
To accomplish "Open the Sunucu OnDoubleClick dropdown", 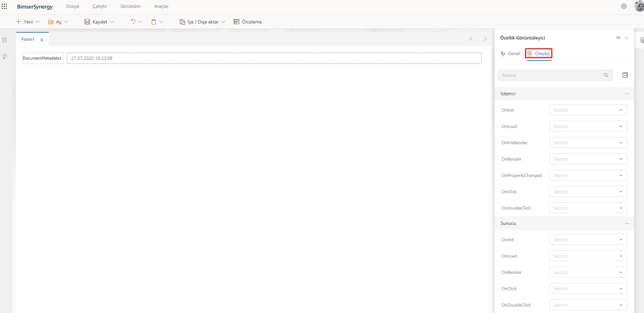I will 588,305.
